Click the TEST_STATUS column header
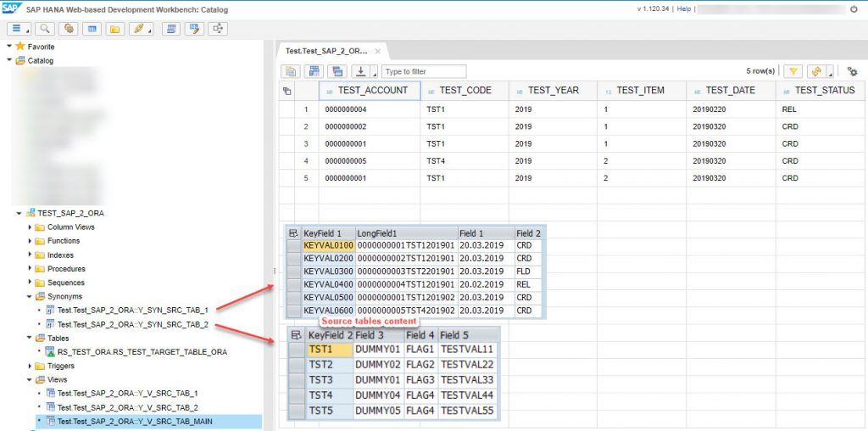 coord(821,90)
